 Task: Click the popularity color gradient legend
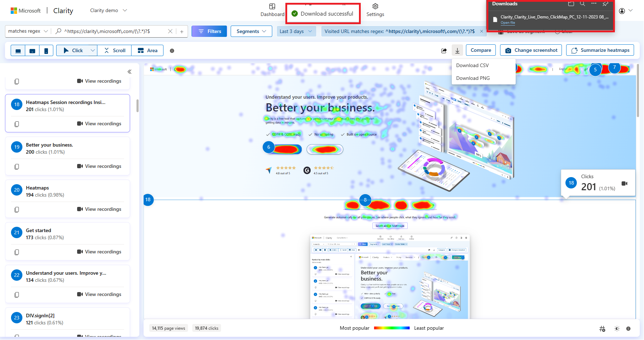392,328
